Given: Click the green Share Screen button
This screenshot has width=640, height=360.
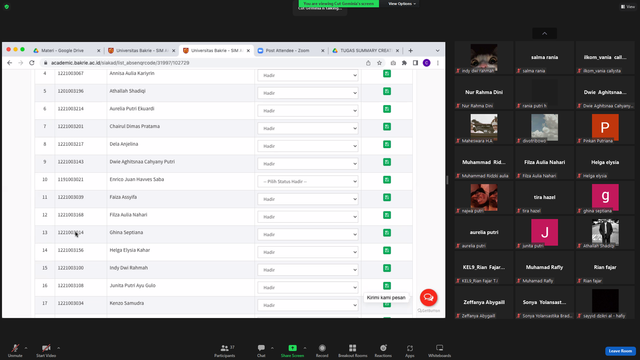Looking at the screenshot, I should point(292,350).
